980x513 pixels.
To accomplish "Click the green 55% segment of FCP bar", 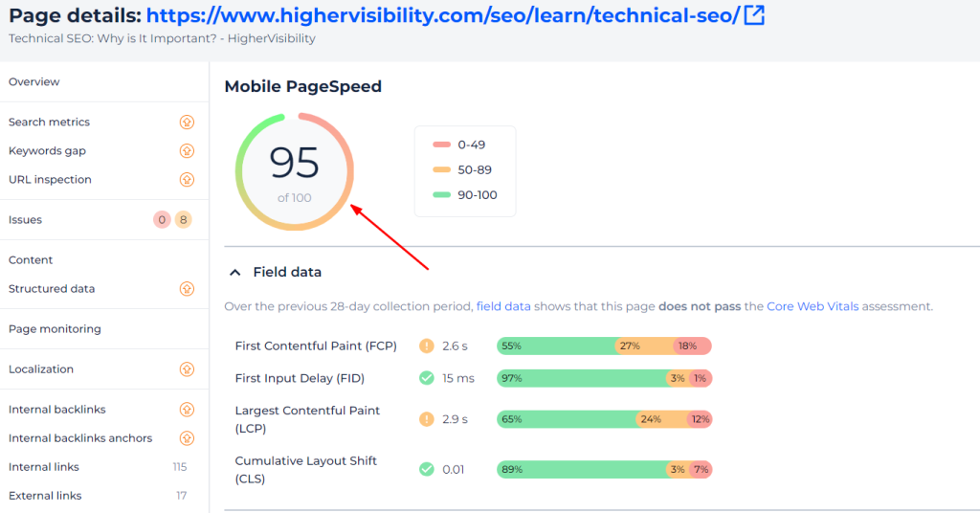I will tap(555, 346).
